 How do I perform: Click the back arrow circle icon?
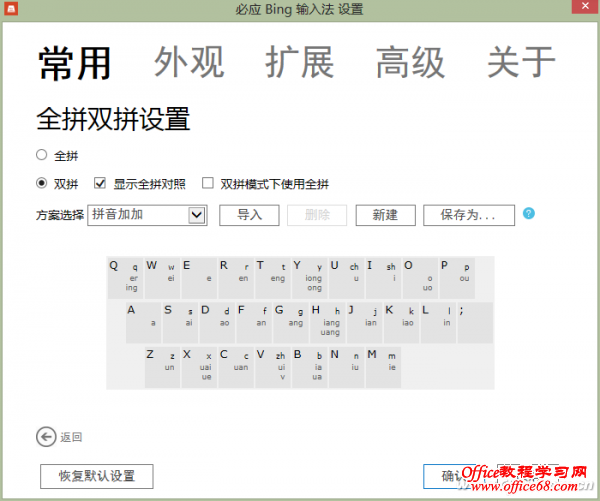click(46, 437)
